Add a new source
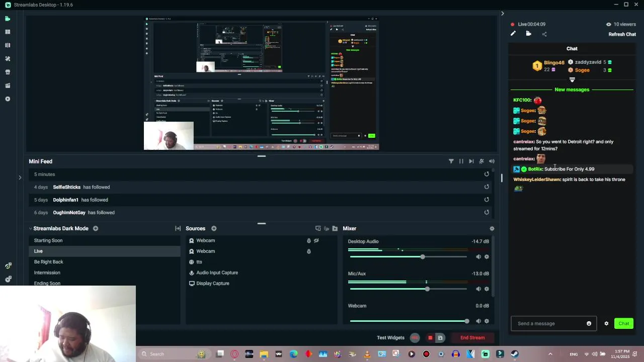The width and height of the screenshot is (644, 362). coord(214,228)
